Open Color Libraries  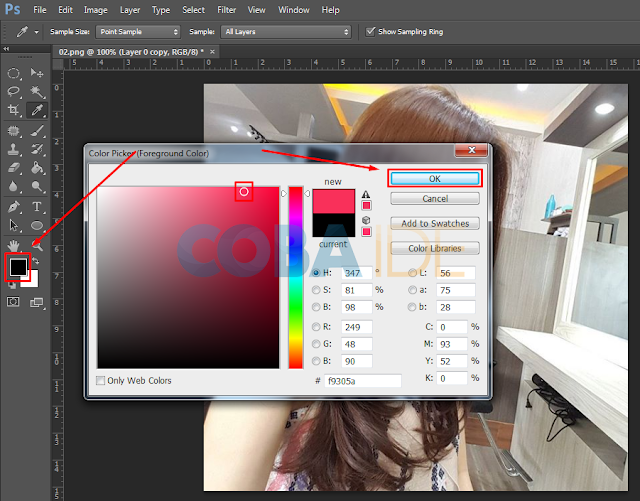point(435,249)
